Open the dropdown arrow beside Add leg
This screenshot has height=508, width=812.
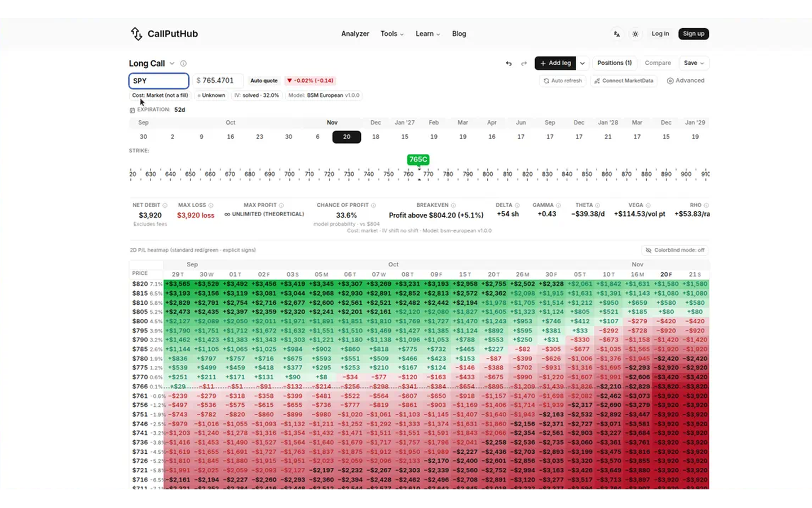pos(582,63)
